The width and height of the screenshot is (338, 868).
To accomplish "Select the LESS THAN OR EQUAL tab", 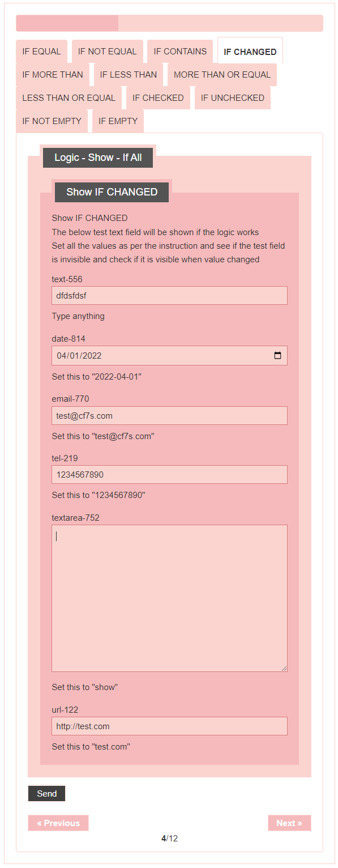I will coord(69,98).
